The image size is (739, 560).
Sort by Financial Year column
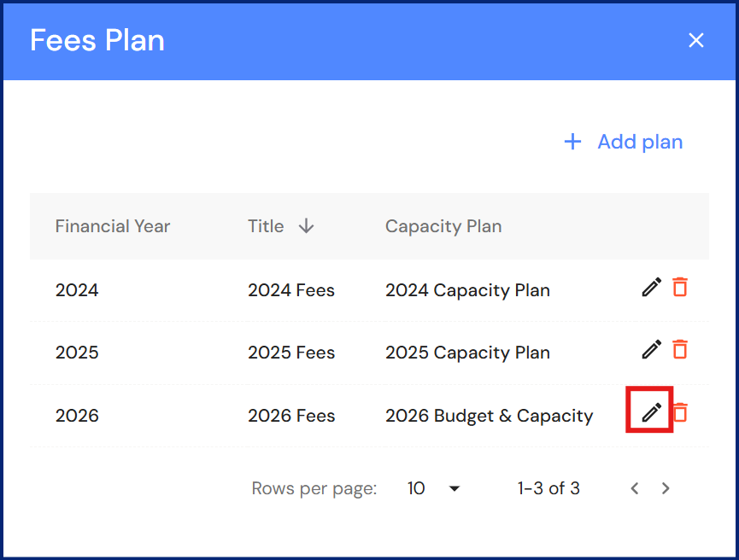[113, 226]
